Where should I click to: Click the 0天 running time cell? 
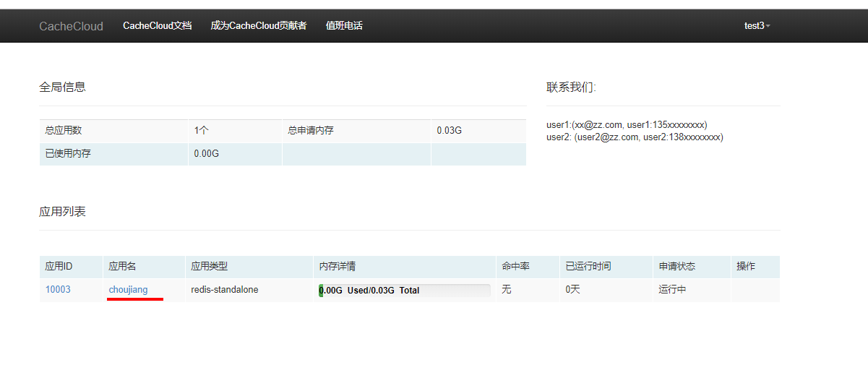606,290
